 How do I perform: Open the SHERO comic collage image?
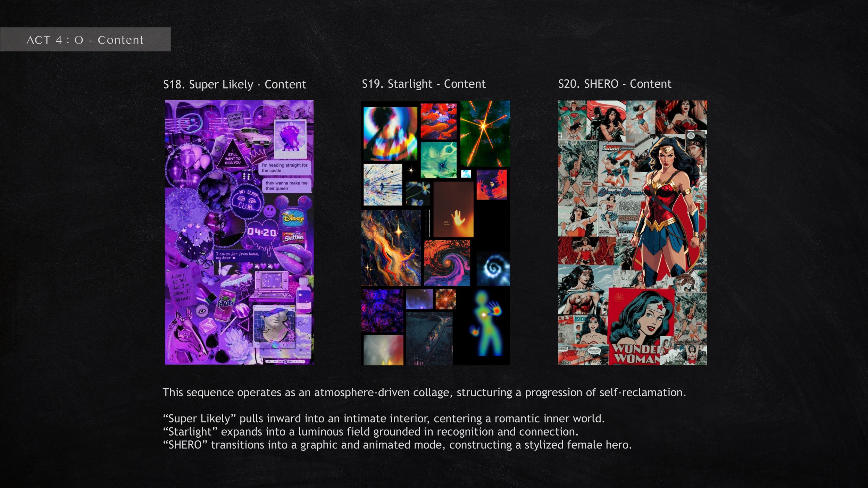(632, 232)
